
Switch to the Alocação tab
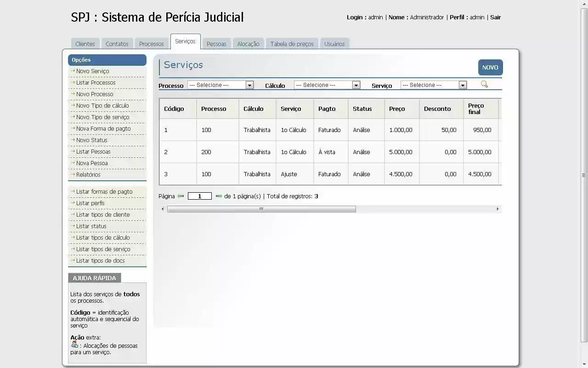tap(248, 43)
